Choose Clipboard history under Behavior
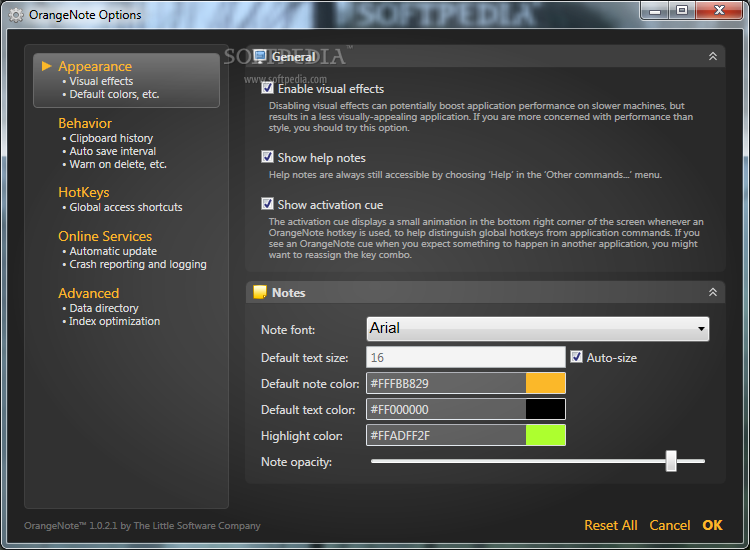 click(x=111, y=138)
